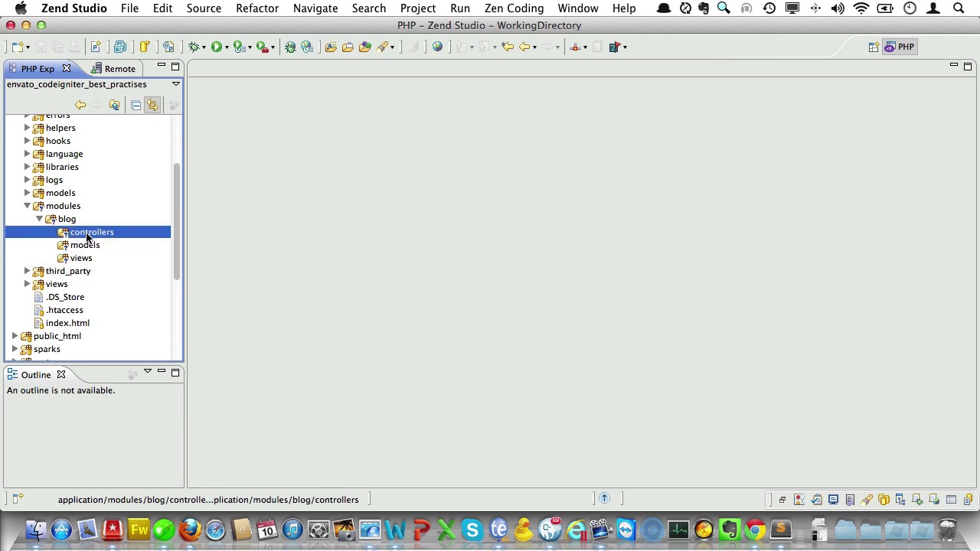Image resolution: width=980 pixels, height=551 pixels.
Task: Run the project with the green play icon
Action: click(217, 47)
